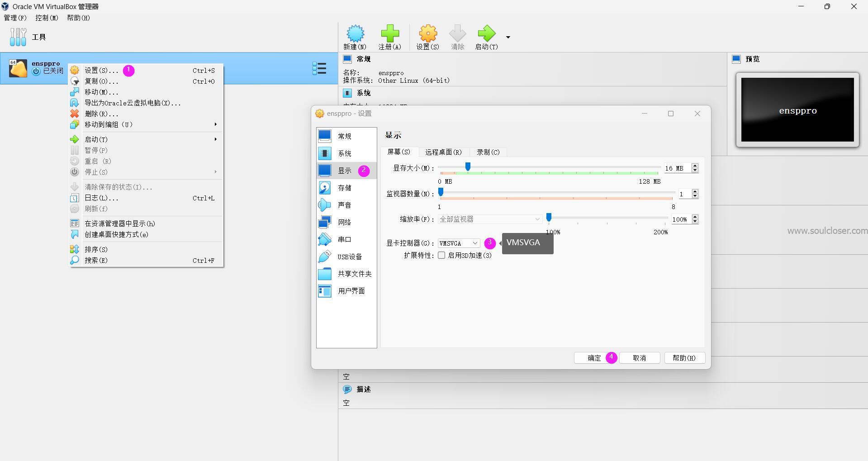Click the sheep icon beside 复制(O)
Viewport: 868px width, 461px height.
point(75,81)
